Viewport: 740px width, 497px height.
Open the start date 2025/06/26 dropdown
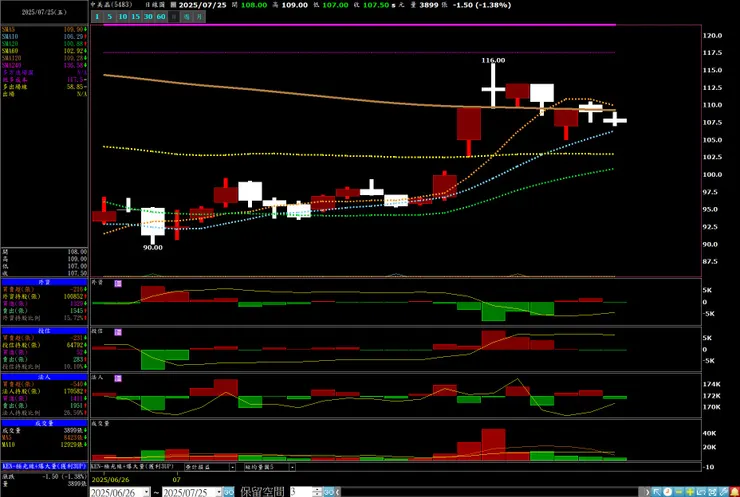click(x=146, y=492)
